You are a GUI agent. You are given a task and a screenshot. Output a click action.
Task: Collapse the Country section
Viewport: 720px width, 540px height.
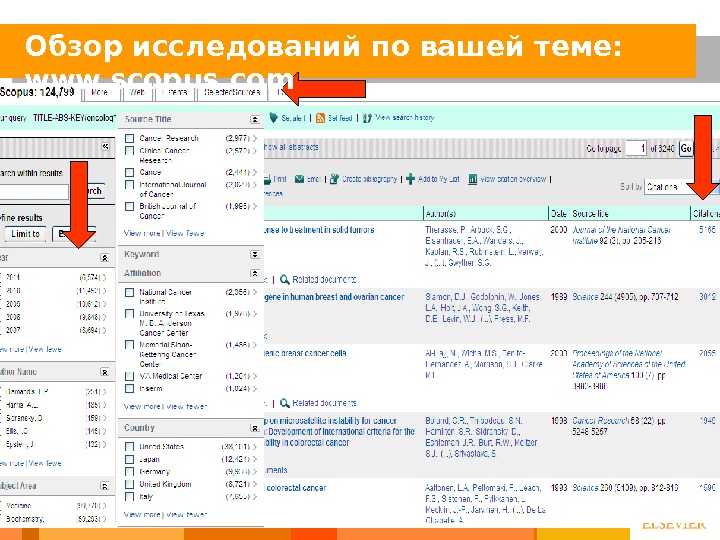(255, 428)
